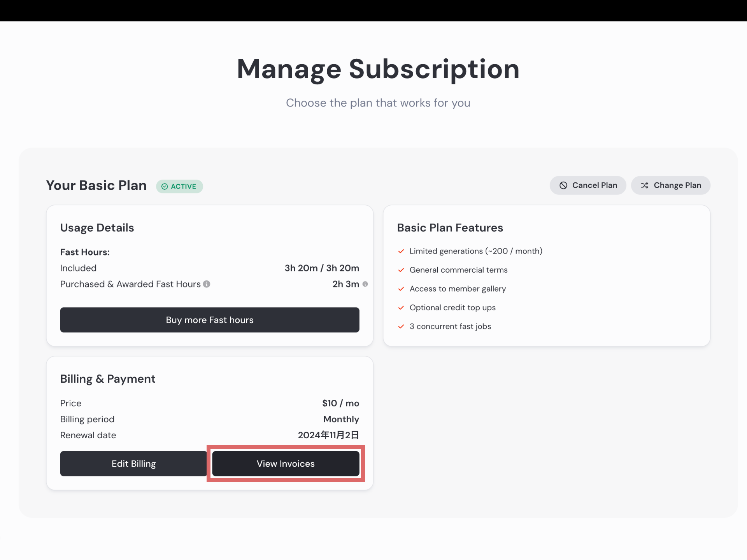Click the shuffle icon in the Change Plan button
This screenshot has height=560, width=747.
tap(644, 185)
